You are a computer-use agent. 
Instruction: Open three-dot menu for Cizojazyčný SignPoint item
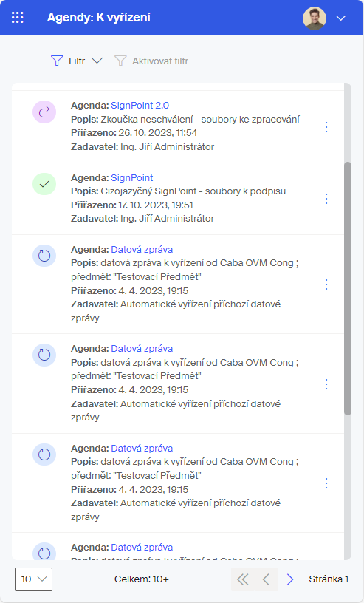coord(326,199)
